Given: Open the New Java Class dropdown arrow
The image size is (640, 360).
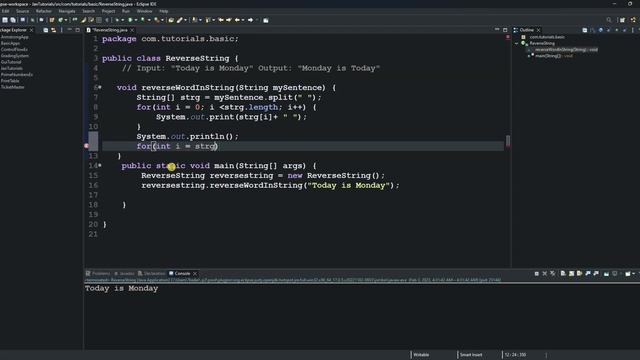Looking at the screenshot, I should (66, 20).
